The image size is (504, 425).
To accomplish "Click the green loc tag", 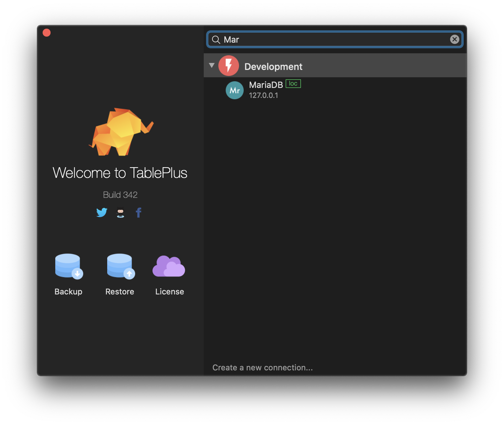I will (x=293, y=84).
